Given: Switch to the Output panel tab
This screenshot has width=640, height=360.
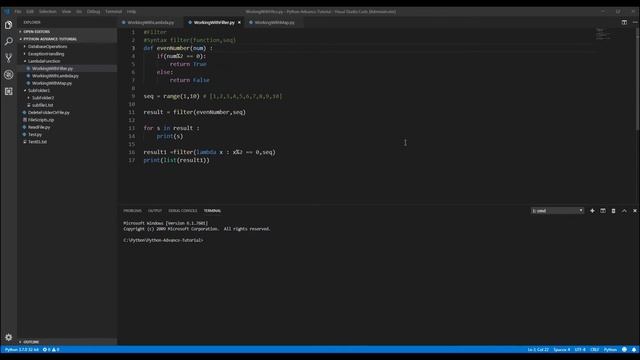Looking at the screenshot, I should (155, 211).
